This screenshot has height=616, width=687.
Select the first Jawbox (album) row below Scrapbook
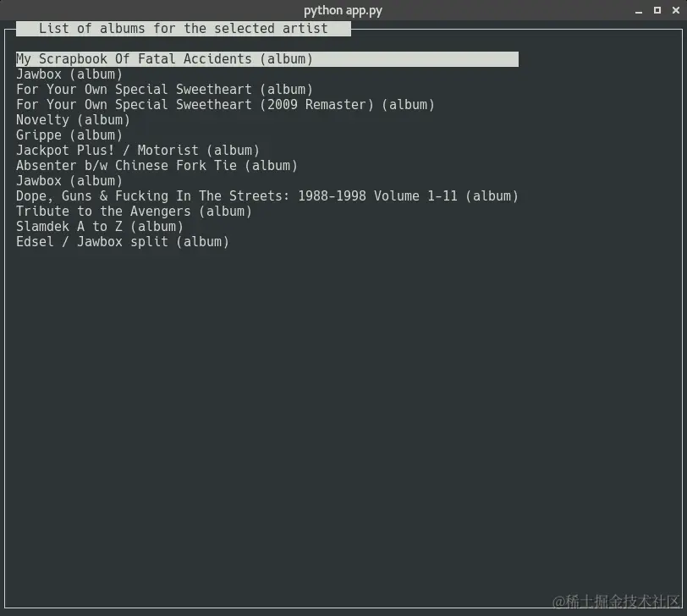(x=69, y=74)
